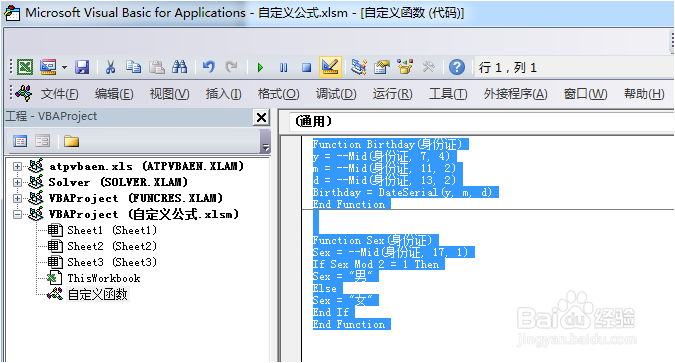Select the 自定义函数 module
The image size is (675, 363).
98,295
